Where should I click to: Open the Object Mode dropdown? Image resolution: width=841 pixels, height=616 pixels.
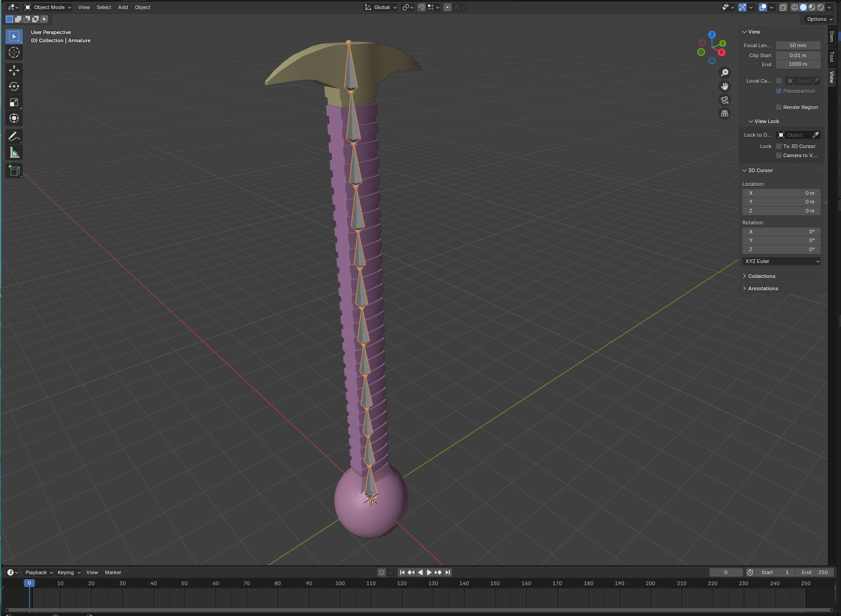click(x=48, y=7)
